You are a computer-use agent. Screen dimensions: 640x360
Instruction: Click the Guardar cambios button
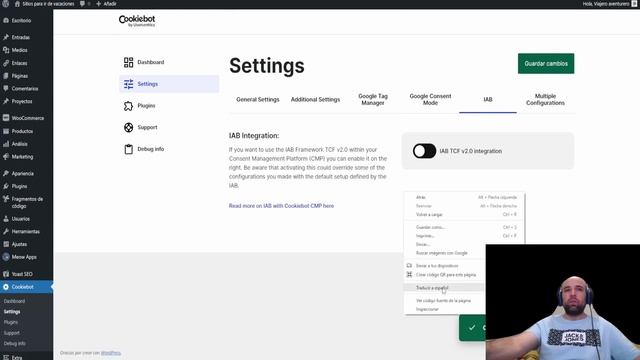coord(546,64)
